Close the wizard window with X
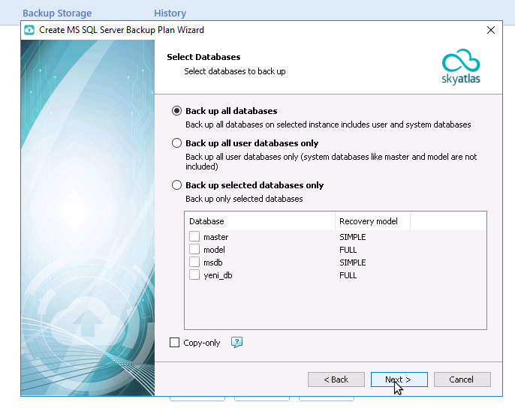This screenshot has width=515, height=420. [491, 30]
